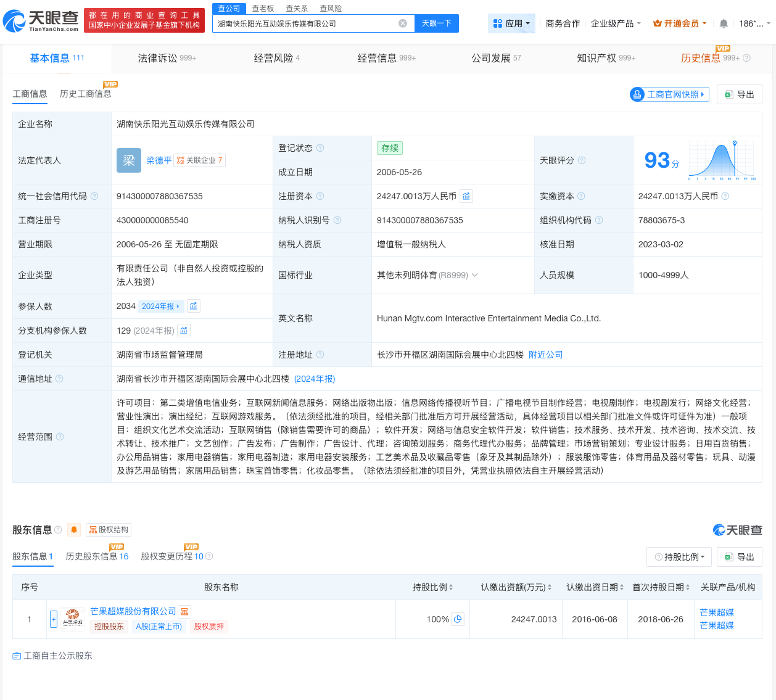Image resolution: width=776 pixels, height=700 pixels.
Task: Click the help icon beside 历史信息 tab
Action: pos(746,58)
